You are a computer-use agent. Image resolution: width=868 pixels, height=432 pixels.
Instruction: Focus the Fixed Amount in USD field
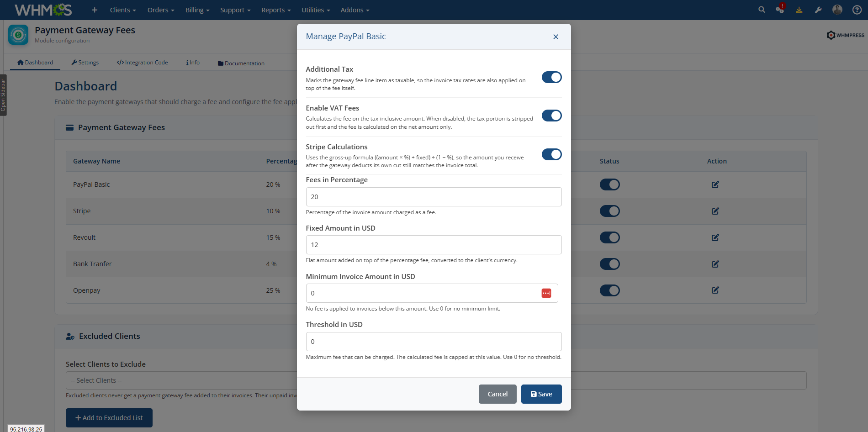coord(434,245)
